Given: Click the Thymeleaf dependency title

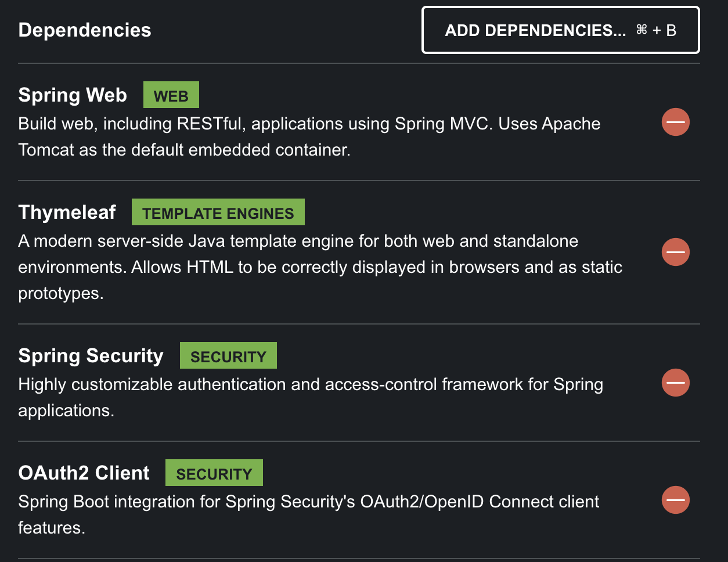Looking at the screenshot, I should point(67,212).
